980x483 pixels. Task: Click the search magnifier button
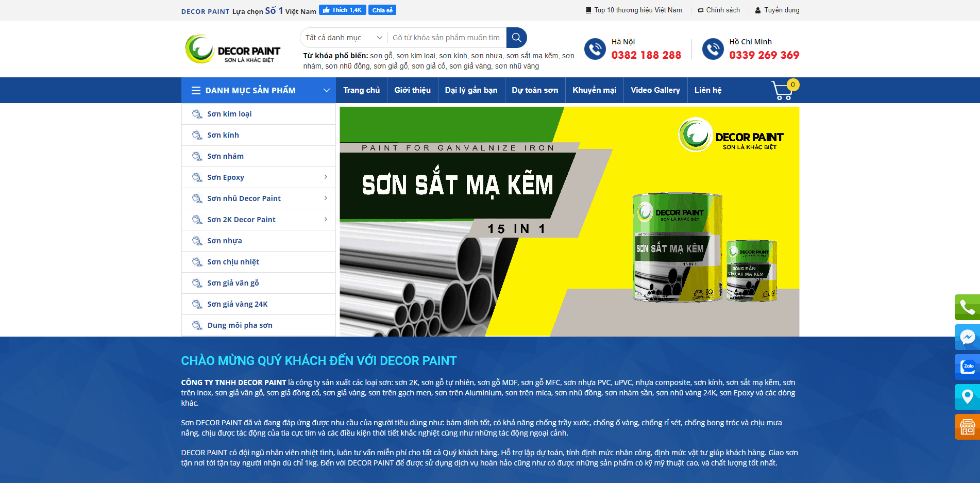[516, 38]
